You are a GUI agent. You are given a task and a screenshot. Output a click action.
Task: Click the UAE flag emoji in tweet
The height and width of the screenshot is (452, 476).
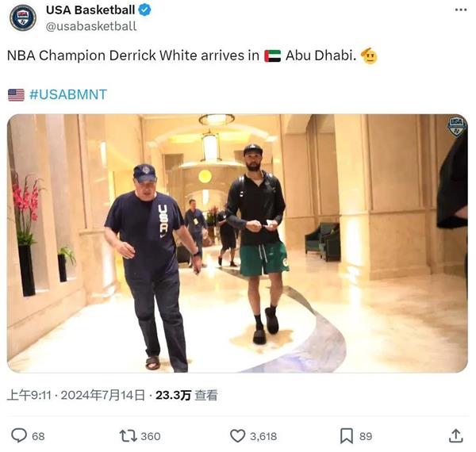point(272,56)
